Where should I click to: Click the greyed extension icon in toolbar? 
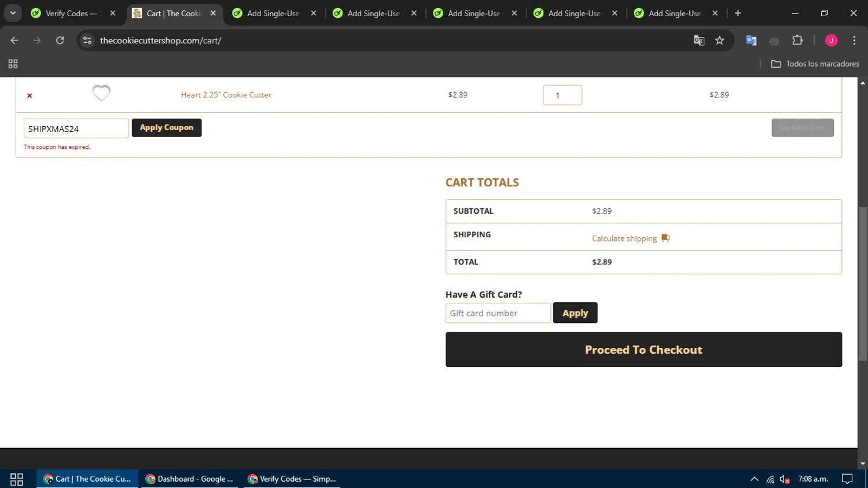point(774,41)
